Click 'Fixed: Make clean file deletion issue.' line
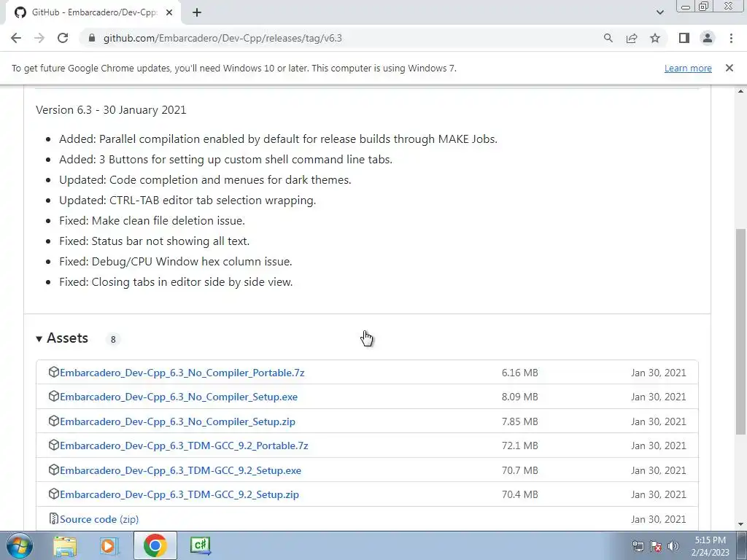 click(152, 221)
